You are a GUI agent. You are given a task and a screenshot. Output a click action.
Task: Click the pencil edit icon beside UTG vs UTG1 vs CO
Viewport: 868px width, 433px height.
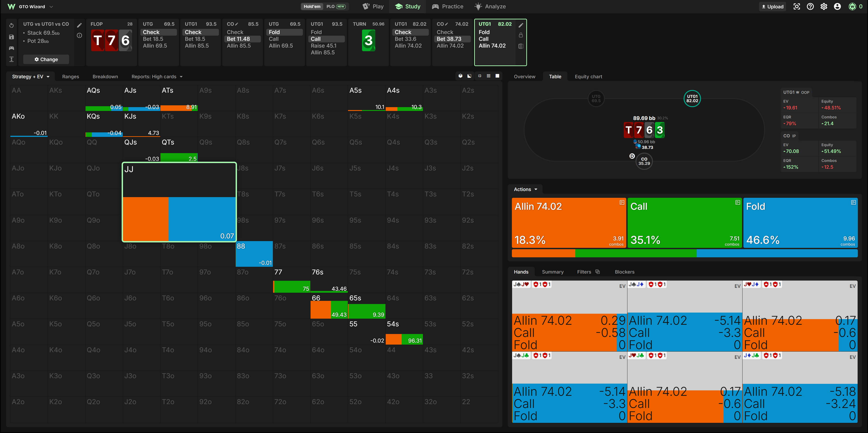(x=79, y=25)
